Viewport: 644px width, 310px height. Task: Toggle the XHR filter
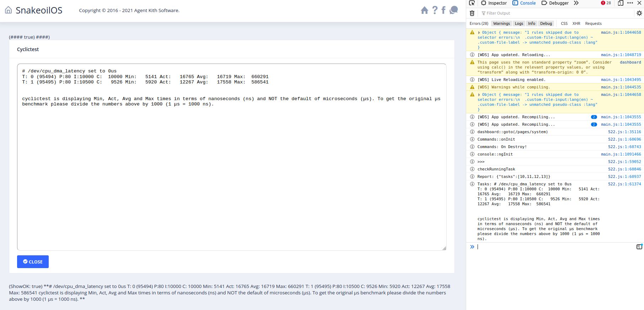coord(576,23)
